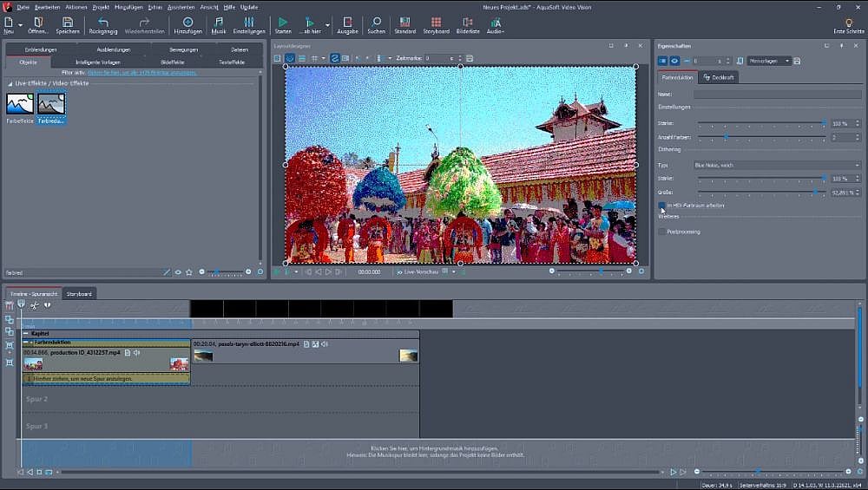This screenshot has height=490, width=868.
Task: Click the Hinzufügen plus icon
Action: 187,23
